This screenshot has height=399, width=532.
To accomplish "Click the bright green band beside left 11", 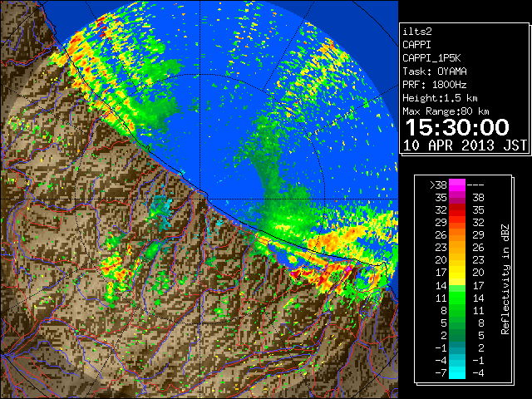I will (457, 298).
